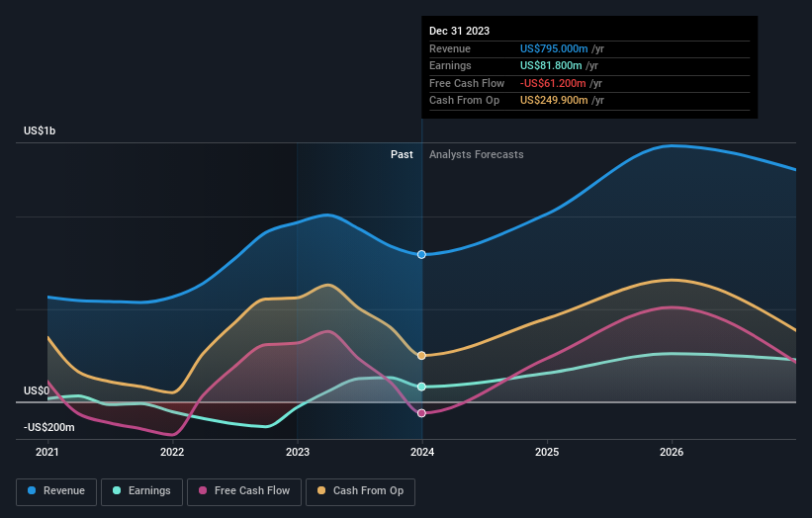The image size is (812, 518).
Task: Click the 2024 x-axis label
Action: click(422, 452)
